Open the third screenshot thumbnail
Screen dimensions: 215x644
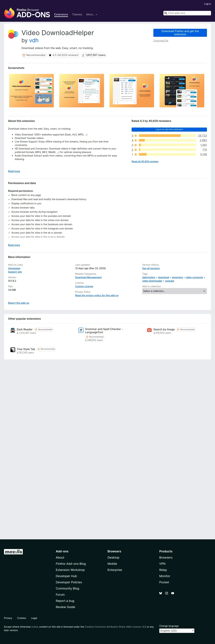point(132,91)
